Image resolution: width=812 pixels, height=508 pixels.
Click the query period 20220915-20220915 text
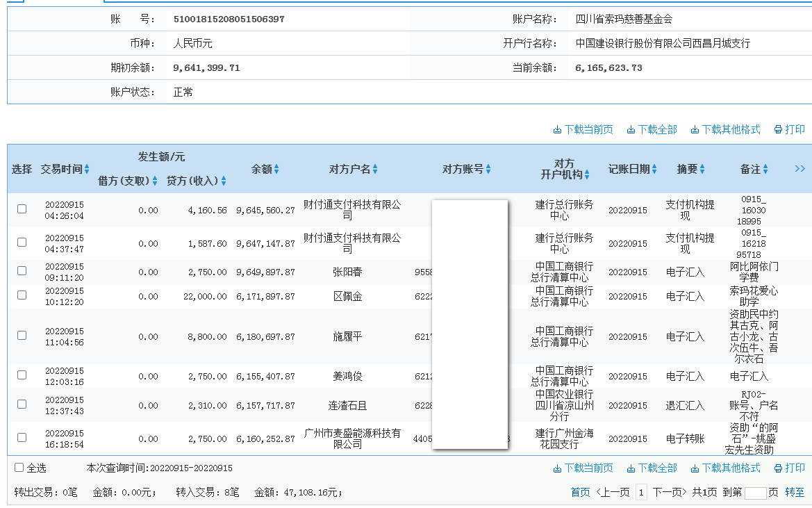point(191,468)
